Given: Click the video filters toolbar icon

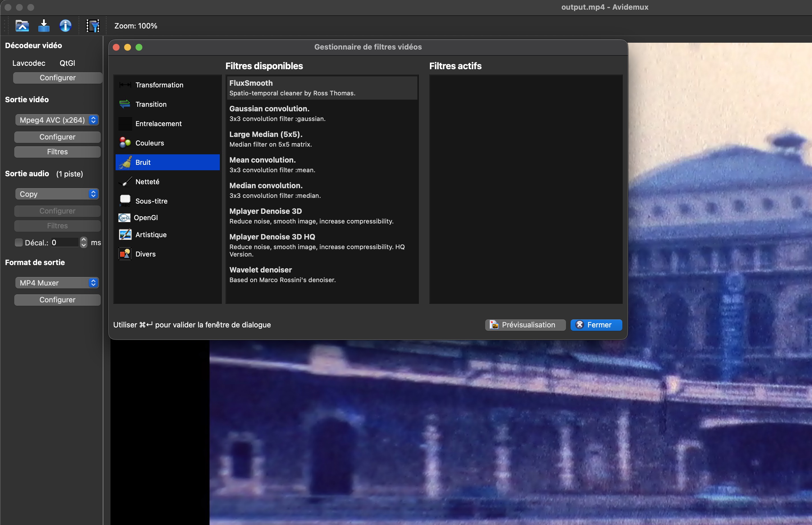Looking at the screenshot, I should coord(93,26).
